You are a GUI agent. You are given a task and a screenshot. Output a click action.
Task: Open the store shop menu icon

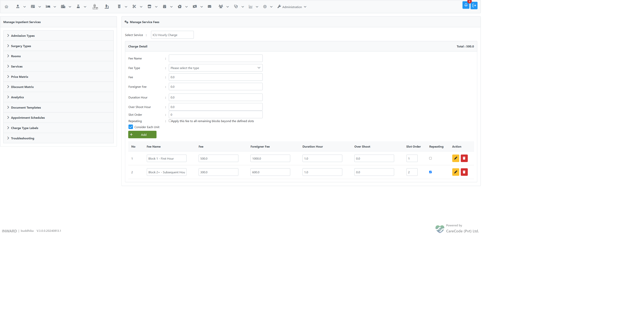(x=149, y=7)
